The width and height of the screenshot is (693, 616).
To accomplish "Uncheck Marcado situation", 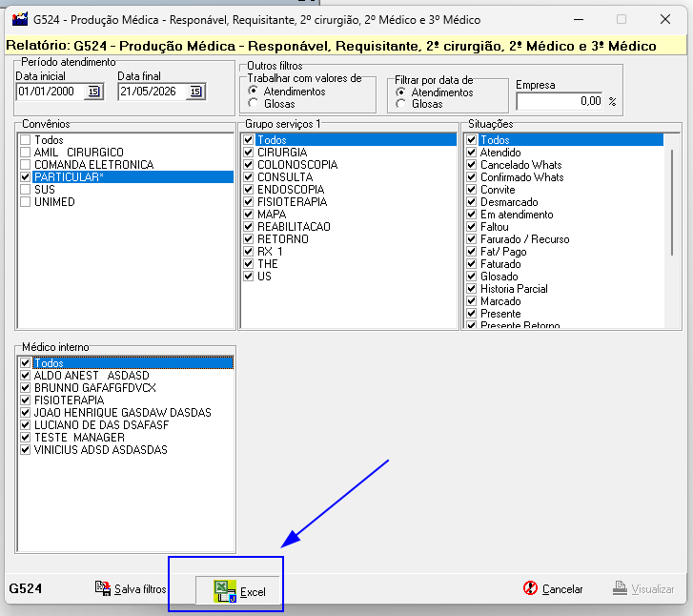I will pyautogui.click(x=472, y=300).
